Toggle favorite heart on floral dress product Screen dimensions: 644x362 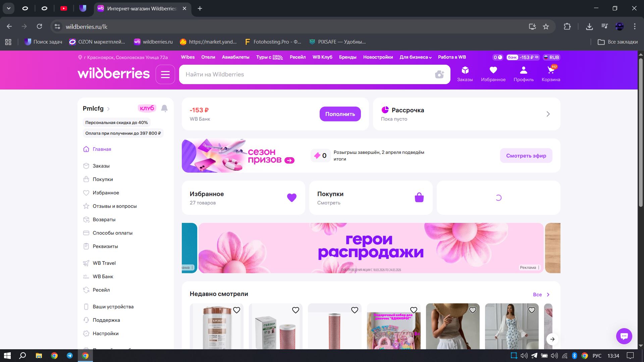point(532,310)
